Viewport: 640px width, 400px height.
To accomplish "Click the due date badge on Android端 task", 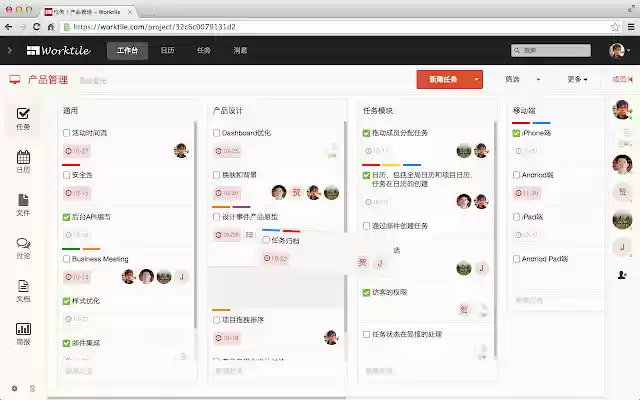I will 527,193.
